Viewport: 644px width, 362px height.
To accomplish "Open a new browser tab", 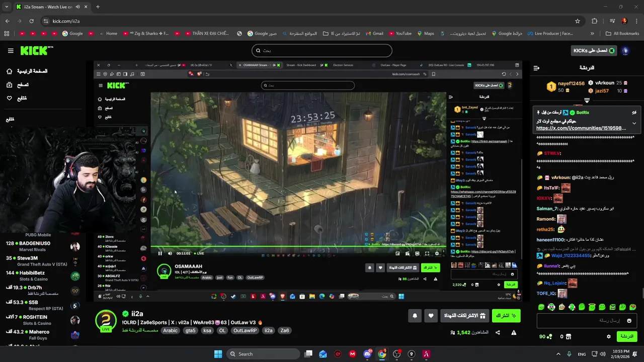I will [x=98, y=7].
